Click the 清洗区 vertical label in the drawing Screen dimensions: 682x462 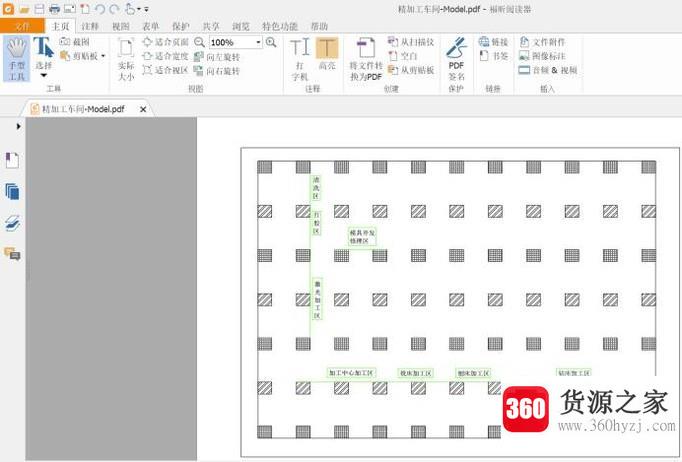coord(316,188)
